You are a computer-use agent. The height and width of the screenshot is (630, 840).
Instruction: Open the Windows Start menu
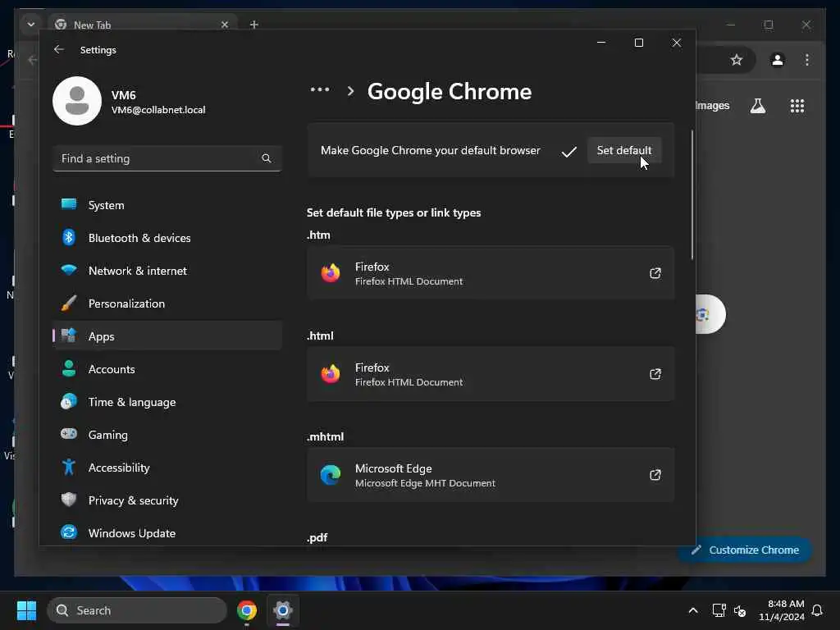tap(26, 610)
